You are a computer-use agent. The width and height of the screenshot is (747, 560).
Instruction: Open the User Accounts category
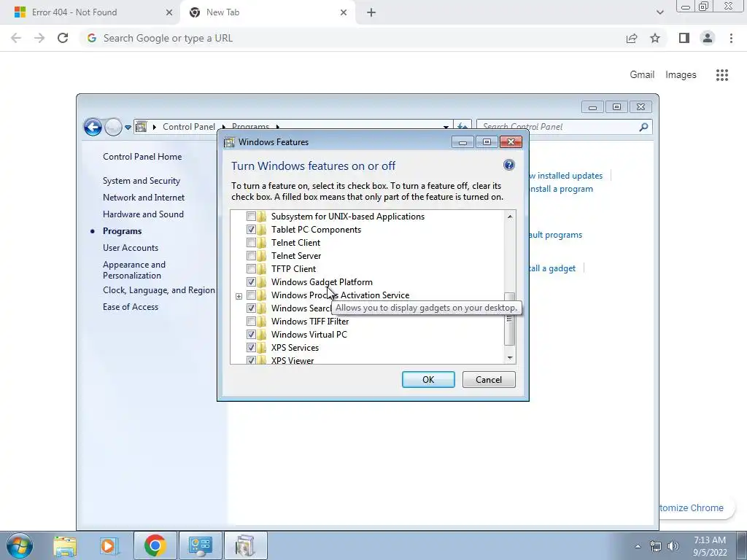(131, 248)
